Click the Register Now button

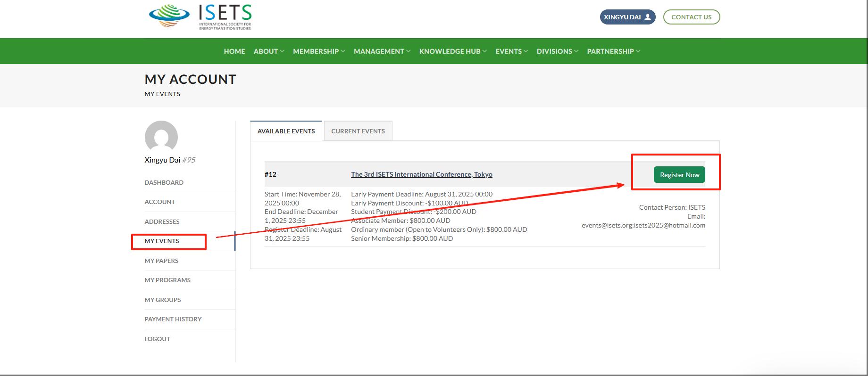pos(679,175)
